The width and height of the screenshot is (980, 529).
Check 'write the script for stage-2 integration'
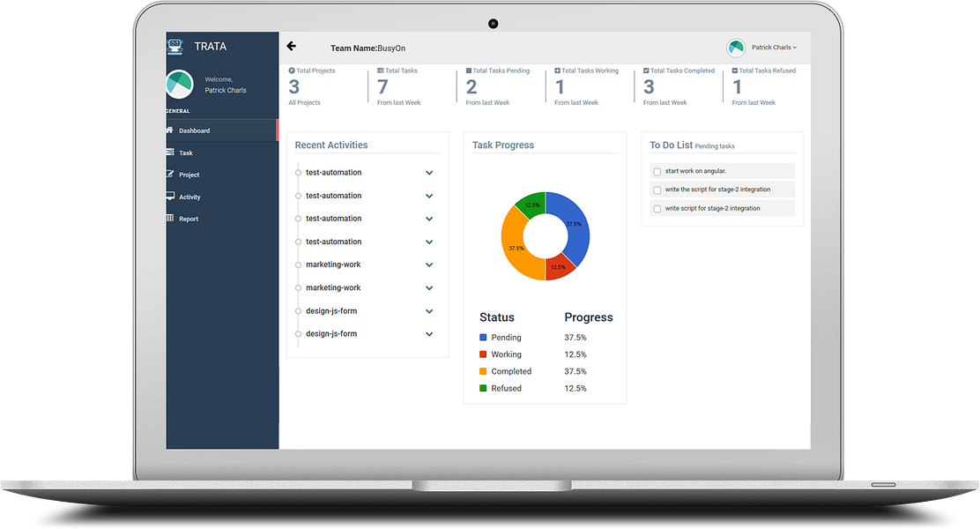[x=657, y=190]
